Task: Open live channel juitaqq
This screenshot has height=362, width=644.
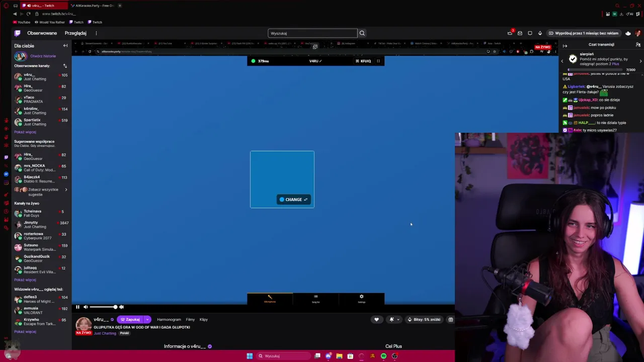Action: 41,270
